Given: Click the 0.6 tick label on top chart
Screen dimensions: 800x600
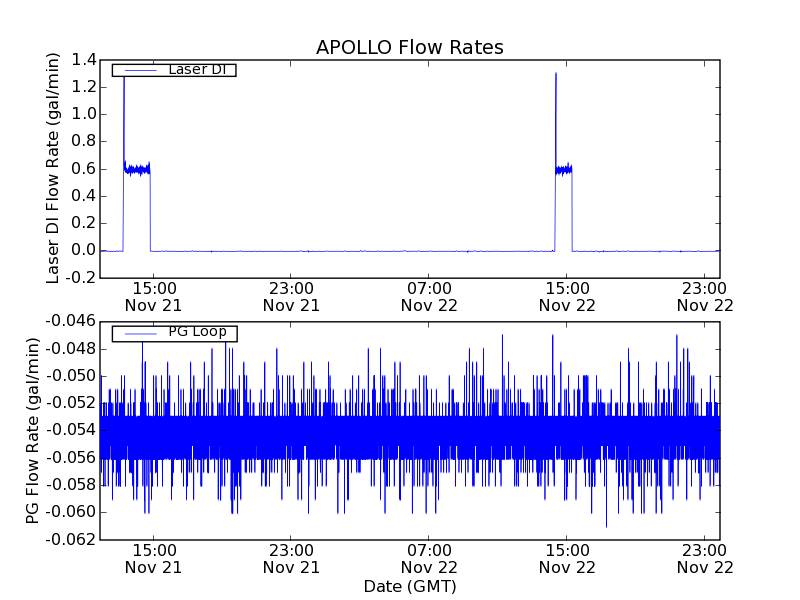Looking at the screenshot, I should tap(84, 169).
